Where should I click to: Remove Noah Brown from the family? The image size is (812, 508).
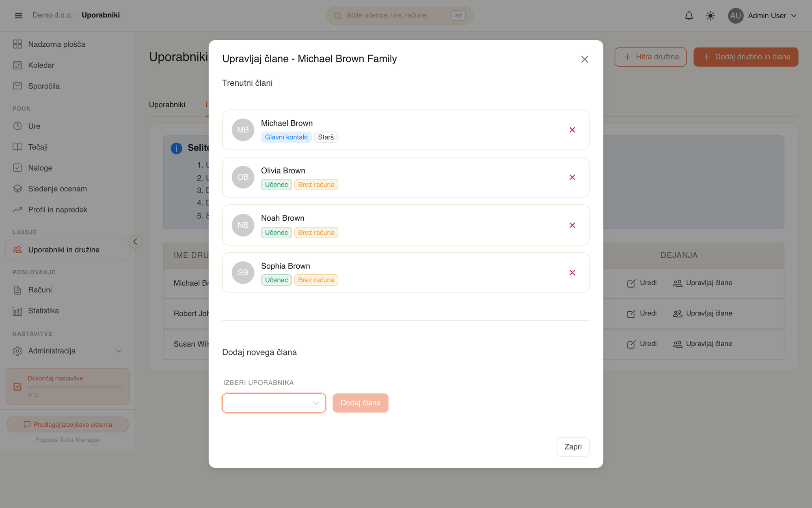click(572, 225)
